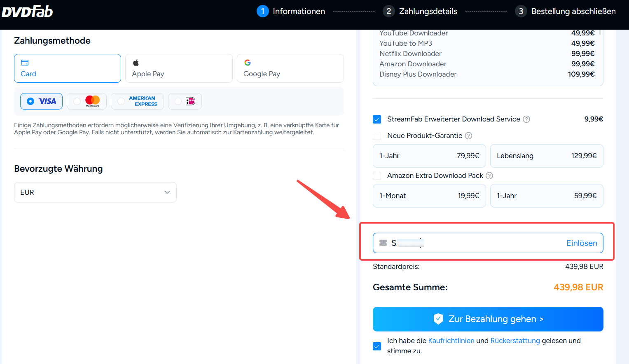Choose Google Pay payment option

[290, 68]
